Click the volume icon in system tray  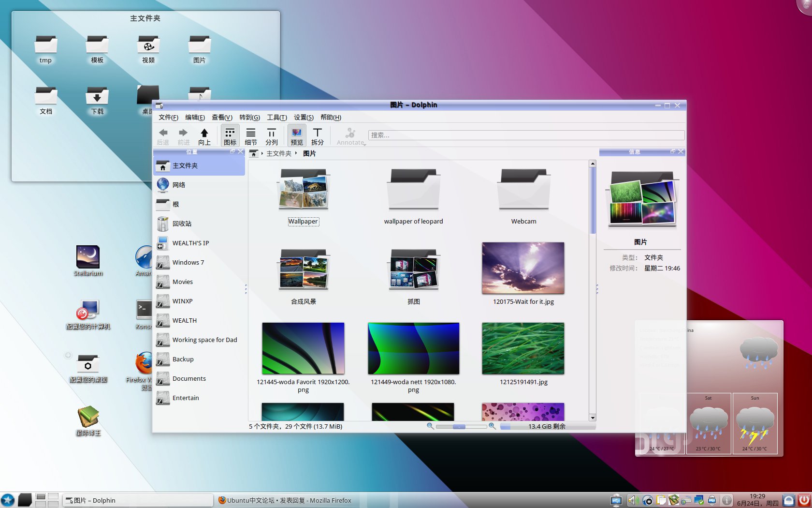pyautogui.click(x=633, y=500)
